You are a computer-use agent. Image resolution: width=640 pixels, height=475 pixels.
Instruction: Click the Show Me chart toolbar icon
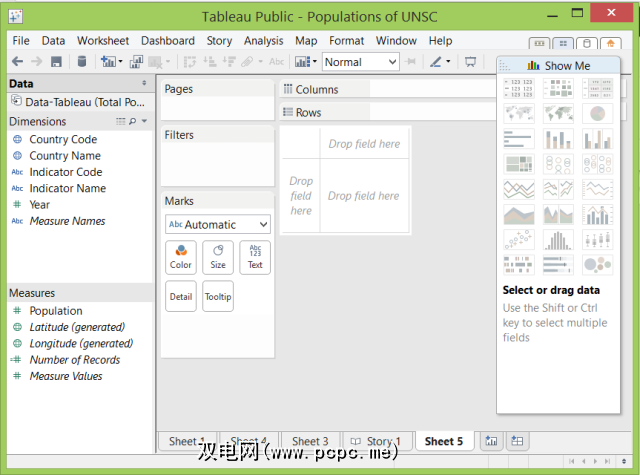302,62
